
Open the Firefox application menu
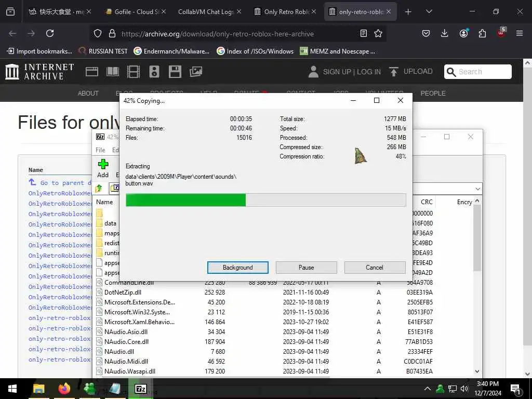pos(520,33)
